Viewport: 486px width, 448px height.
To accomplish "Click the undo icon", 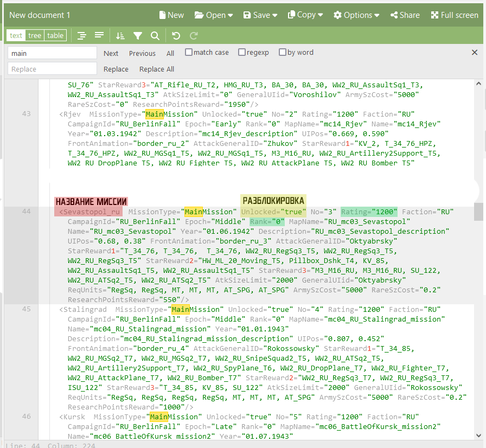I will [x=176, y=36].
